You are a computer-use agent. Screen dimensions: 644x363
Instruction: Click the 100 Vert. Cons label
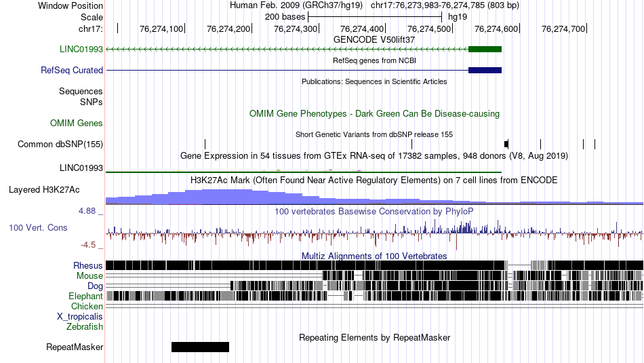[x=38, y=228]
